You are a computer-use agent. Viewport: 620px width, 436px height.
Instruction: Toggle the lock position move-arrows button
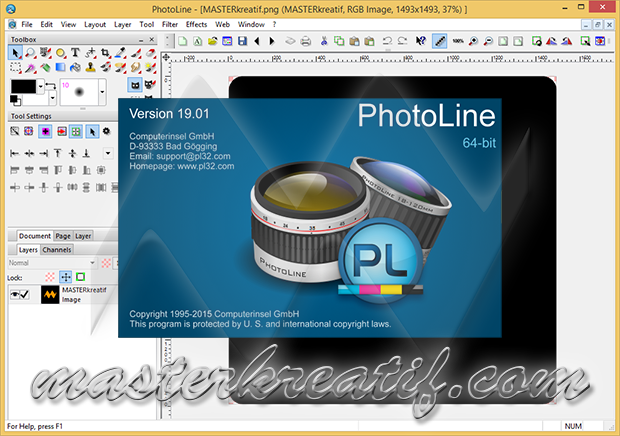point(66,277)
